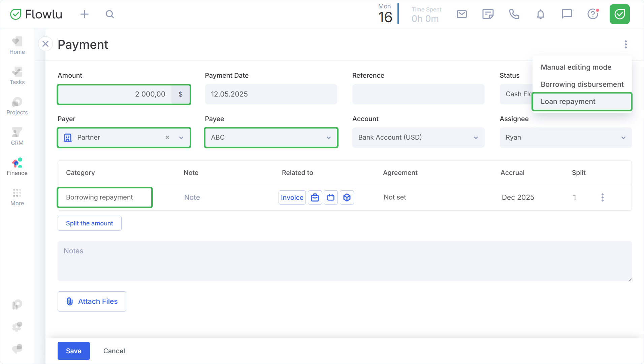Open the notes icon in header
Viewport: 644px width, 364px height.
pyautogui.click(x=488, y=14)
